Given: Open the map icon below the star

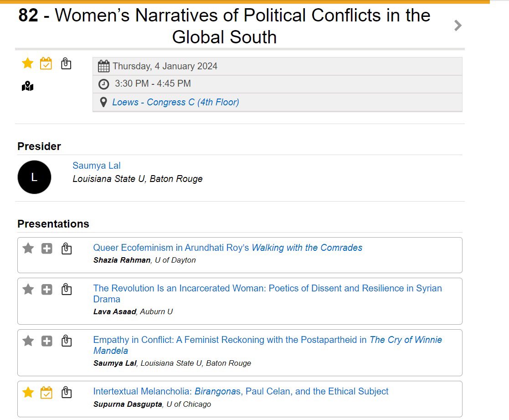Looking at the screenshot, I should tap(28, 86).
